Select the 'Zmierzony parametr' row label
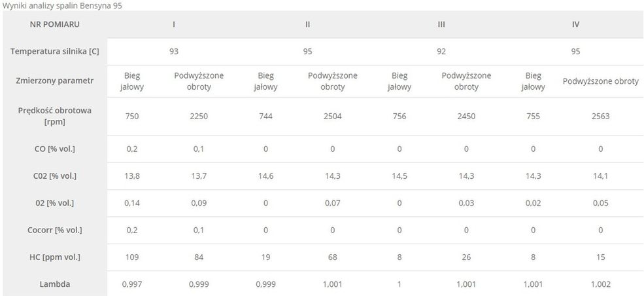 pos(55,81)
